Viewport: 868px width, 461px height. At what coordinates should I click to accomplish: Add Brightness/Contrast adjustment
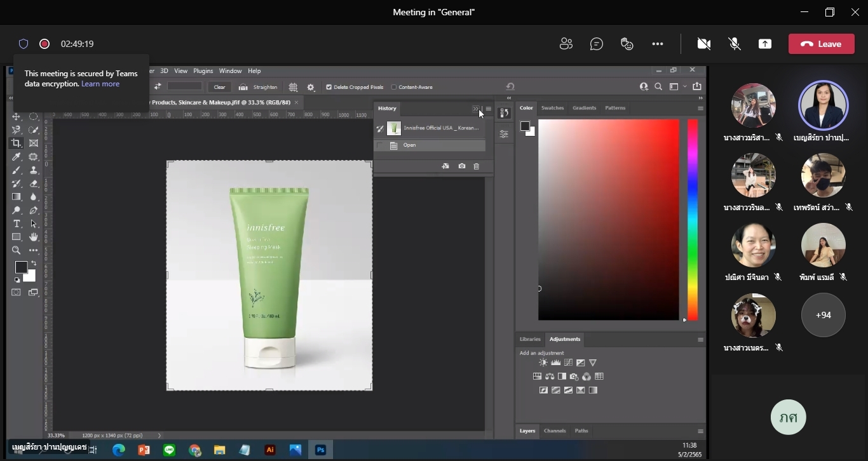[x=543, y=363]
